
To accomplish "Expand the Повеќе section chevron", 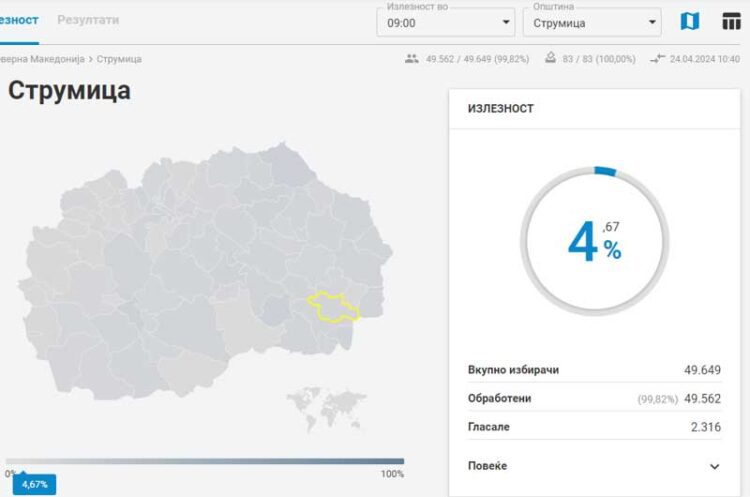I will [715, 466].
